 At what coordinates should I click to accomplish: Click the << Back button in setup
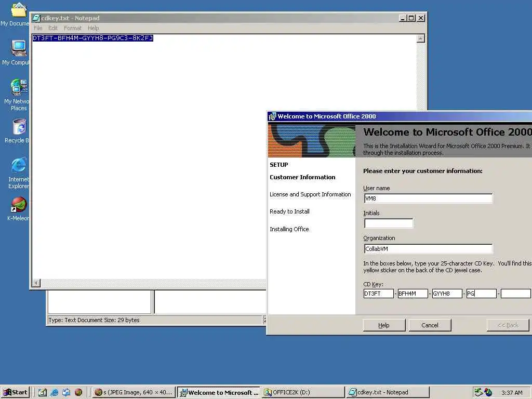pos(508,325)
